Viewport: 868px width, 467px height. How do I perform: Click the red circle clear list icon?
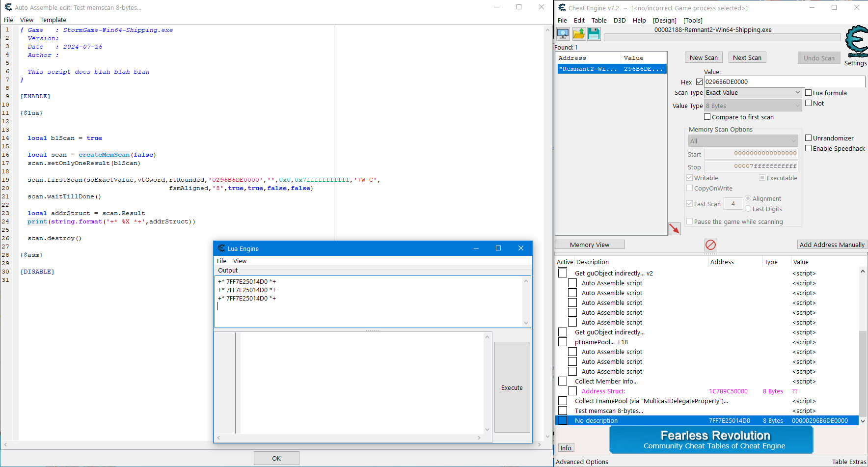coord(710,245)
